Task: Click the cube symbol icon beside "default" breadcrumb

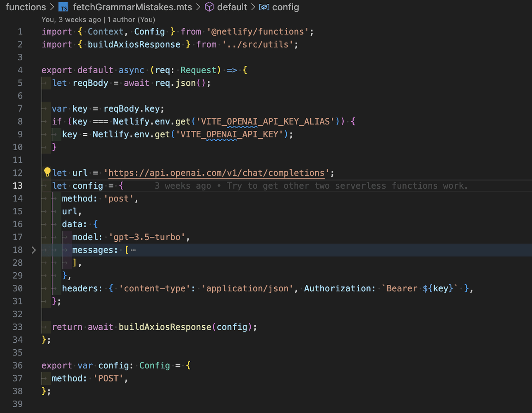Action: [x=209, y=7]
